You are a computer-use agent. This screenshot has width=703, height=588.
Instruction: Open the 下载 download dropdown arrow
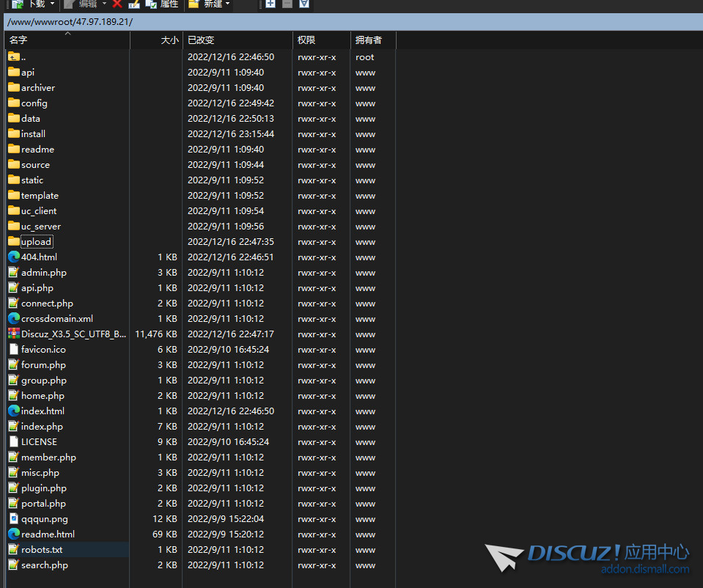52,4
